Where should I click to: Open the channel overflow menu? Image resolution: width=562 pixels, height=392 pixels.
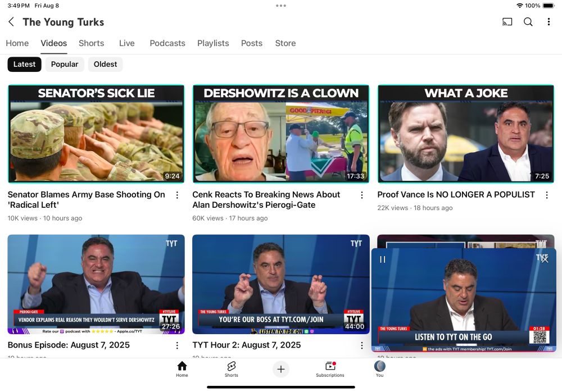(x=549, y=22)
